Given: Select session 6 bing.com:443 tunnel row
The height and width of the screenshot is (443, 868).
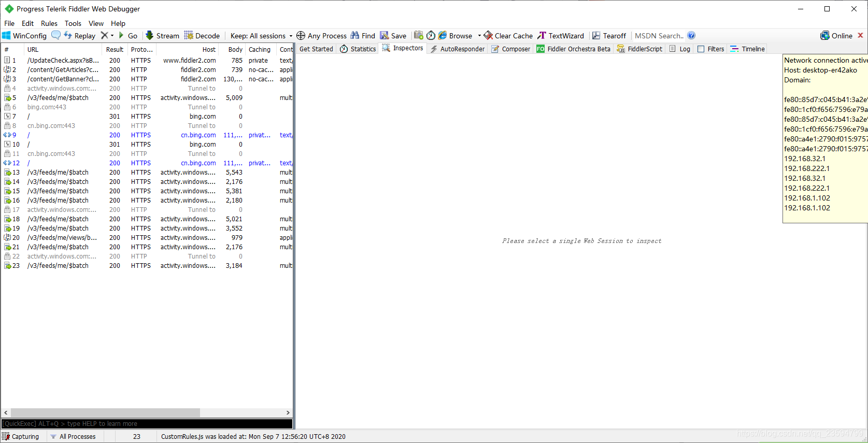Looking at the screenshot, I should tap(147, 107).
